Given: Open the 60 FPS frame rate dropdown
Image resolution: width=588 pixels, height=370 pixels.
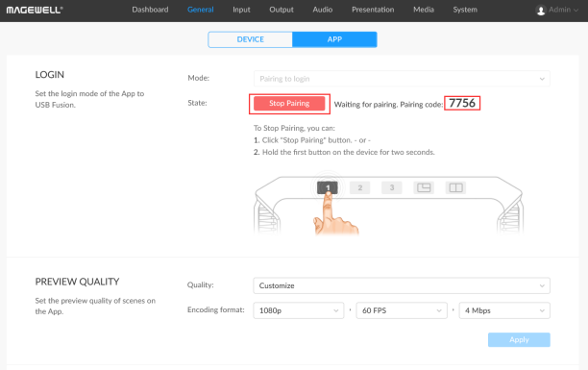Looking at the screenshot, I should (402, 310).
